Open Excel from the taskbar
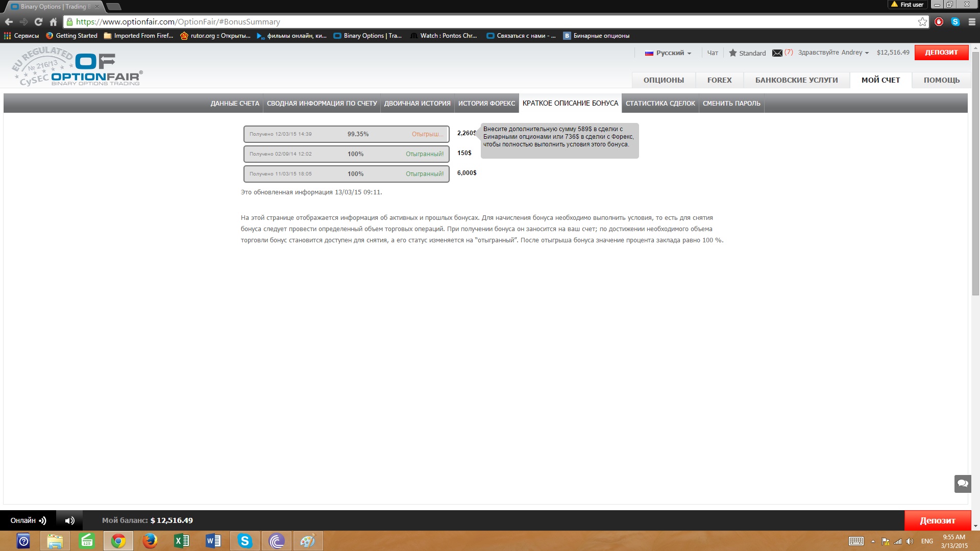 click(181, 541)
